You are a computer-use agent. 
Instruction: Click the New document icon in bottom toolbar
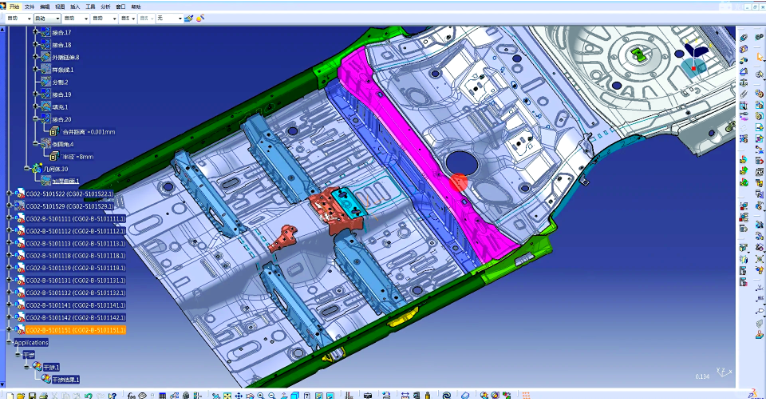coord(9,396)
